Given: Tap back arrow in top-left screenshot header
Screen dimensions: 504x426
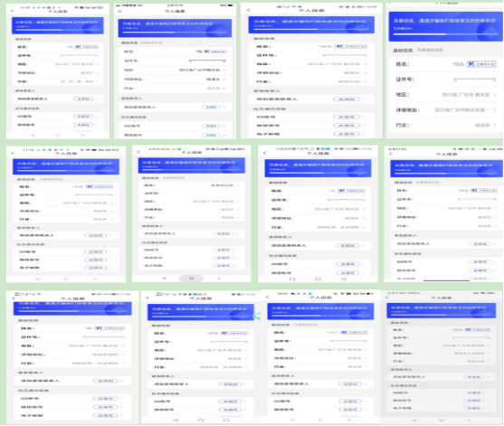Looking at the screenshot, I should 12,11.
